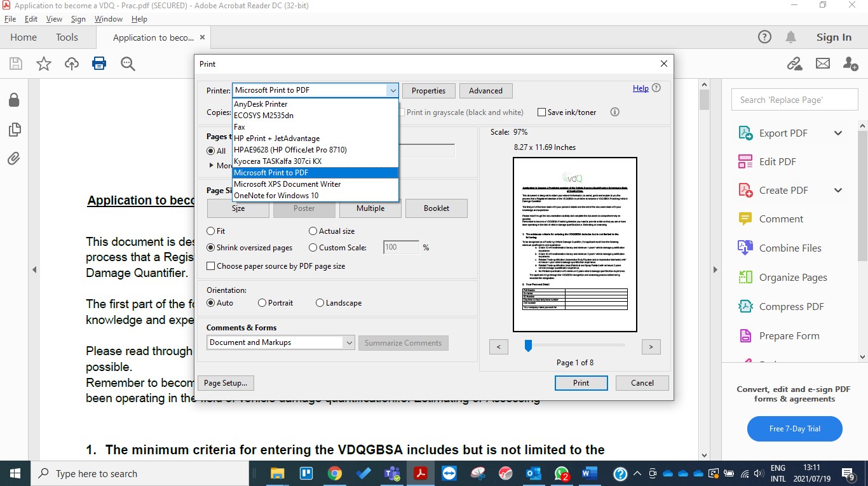This screenshot has width=868, height=486.
Task: Open the Combine Files tool
Action: (790, 248)
